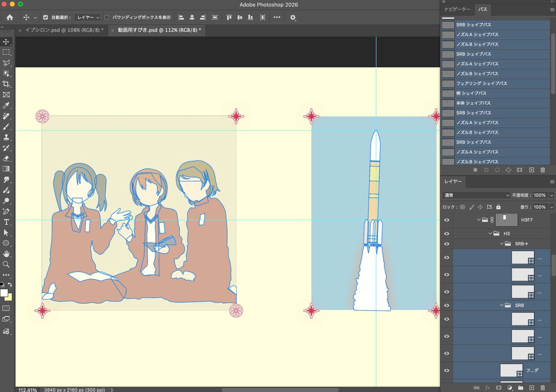The height and width of the screenshot is (392, 556).
Task: Select the Brush tool
Action: click(x=6, y=126)
